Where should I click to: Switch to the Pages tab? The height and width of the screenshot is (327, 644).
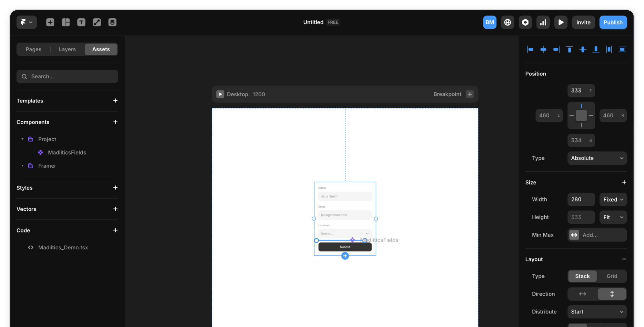(34, 49)
